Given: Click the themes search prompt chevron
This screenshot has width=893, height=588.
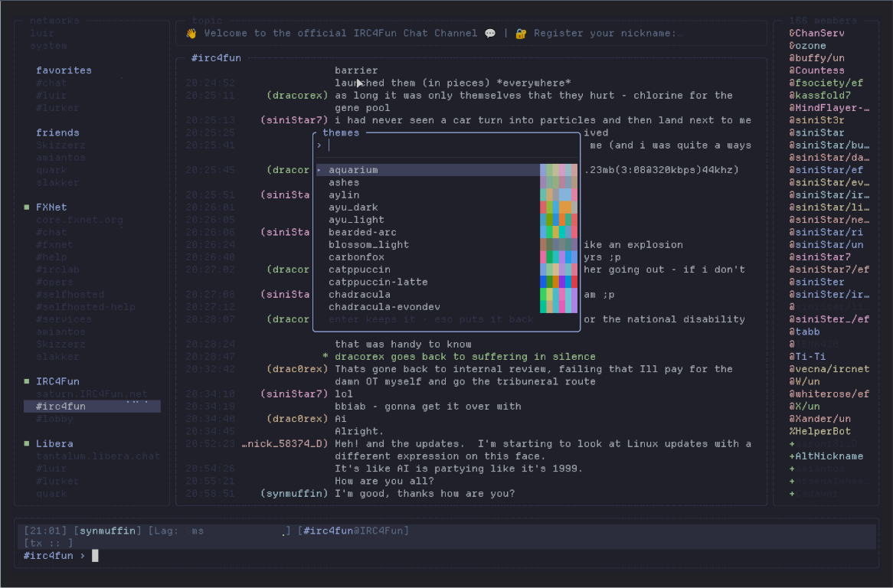Looking at the screenshot, I should click(319, 145).
